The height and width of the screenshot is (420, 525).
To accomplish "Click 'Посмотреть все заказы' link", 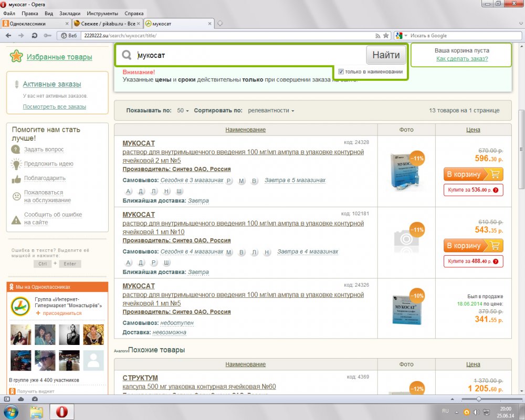I will click(54, 107).
